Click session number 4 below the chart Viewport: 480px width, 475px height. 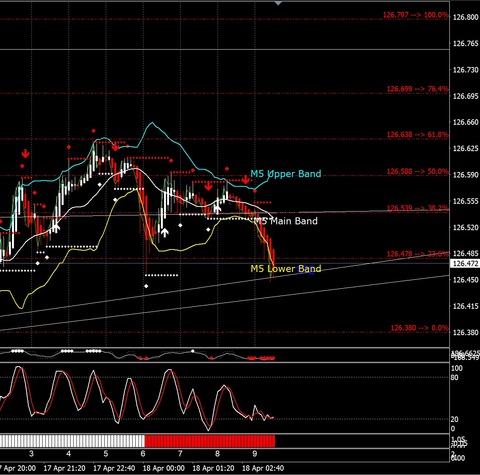coord(68,454)
